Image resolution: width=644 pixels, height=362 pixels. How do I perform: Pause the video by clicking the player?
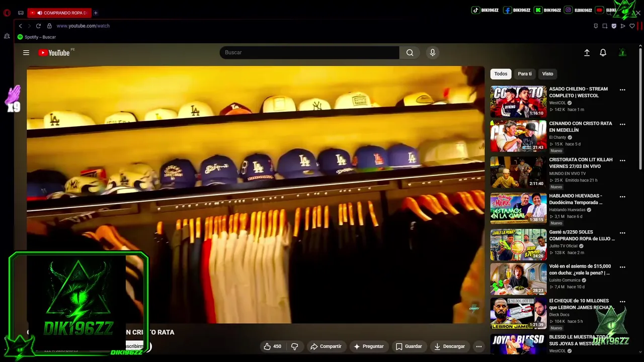[256, 195]
